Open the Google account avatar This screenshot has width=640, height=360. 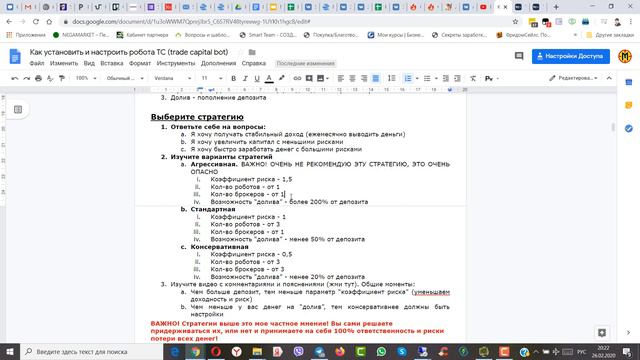coord(625,56)
